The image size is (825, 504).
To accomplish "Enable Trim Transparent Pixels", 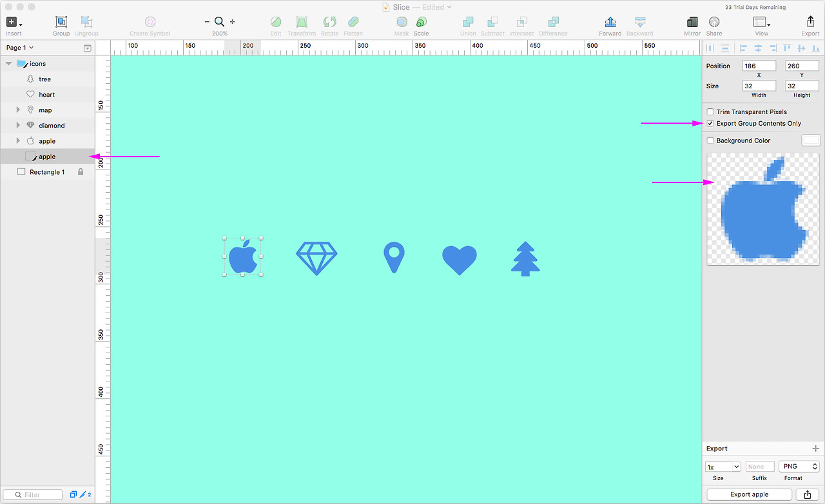I will [x=710, y=112].
